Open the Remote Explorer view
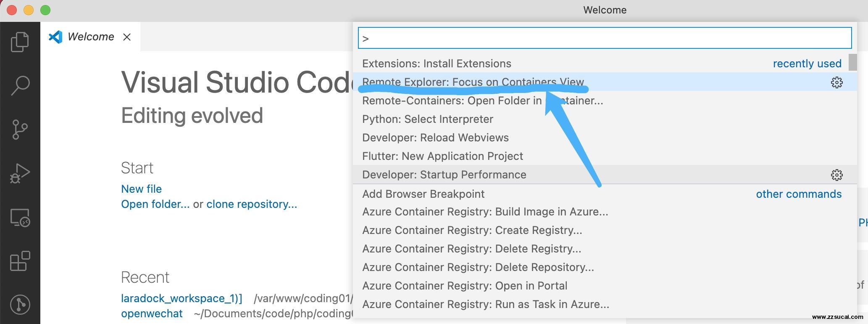Image resolution: width=868 pixels, height=324 pixels. (x=20, y=218)
